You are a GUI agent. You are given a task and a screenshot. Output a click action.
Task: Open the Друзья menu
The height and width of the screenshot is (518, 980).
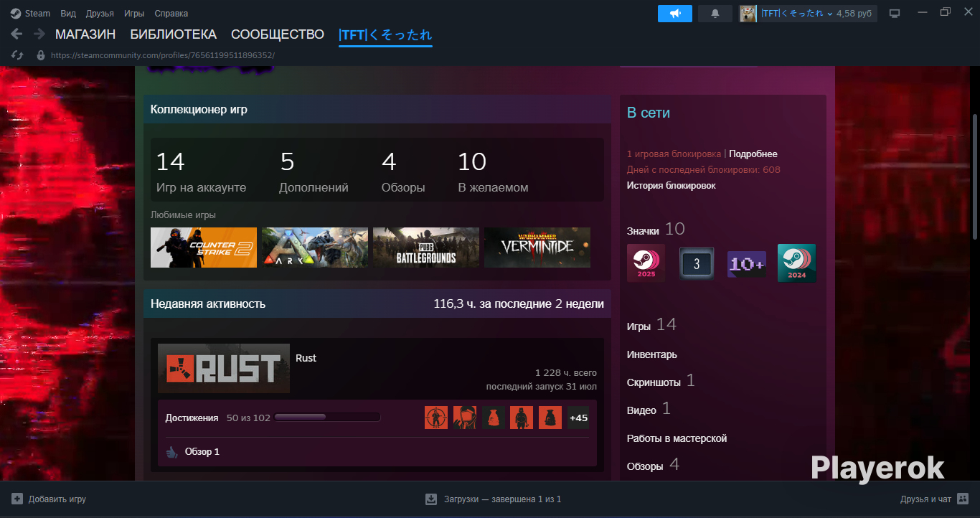[x=100, y=14]
